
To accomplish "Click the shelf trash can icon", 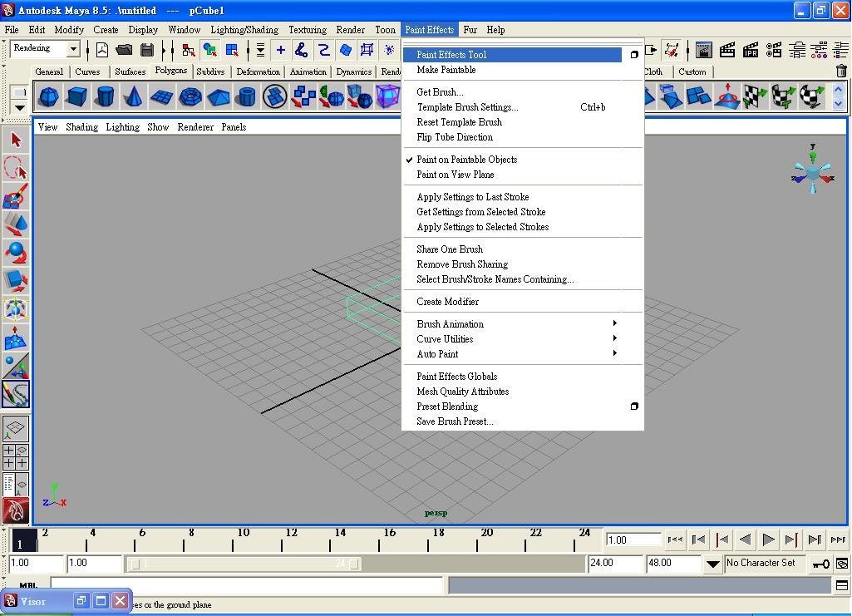I will click(841, 71).
